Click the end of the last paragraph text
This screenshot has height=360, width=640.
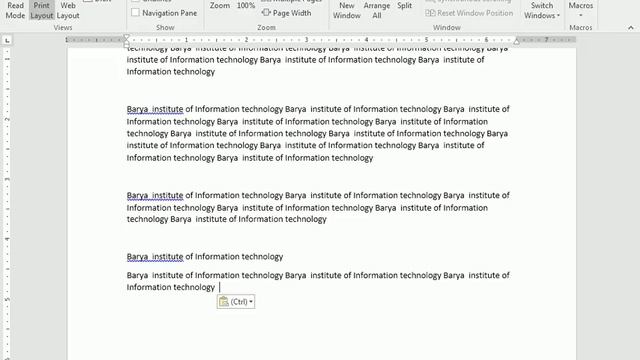[x=220, y=287]
